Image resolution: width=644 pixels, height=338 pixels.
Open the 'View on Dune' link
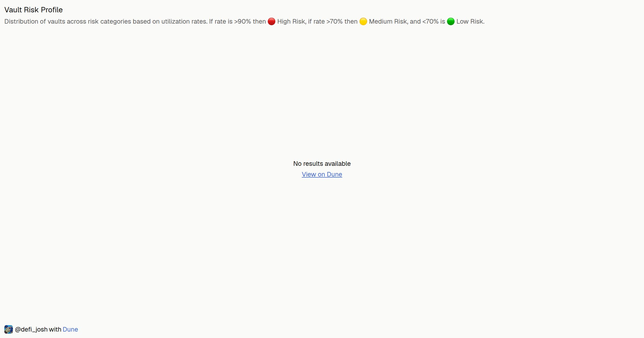[322, 174]
